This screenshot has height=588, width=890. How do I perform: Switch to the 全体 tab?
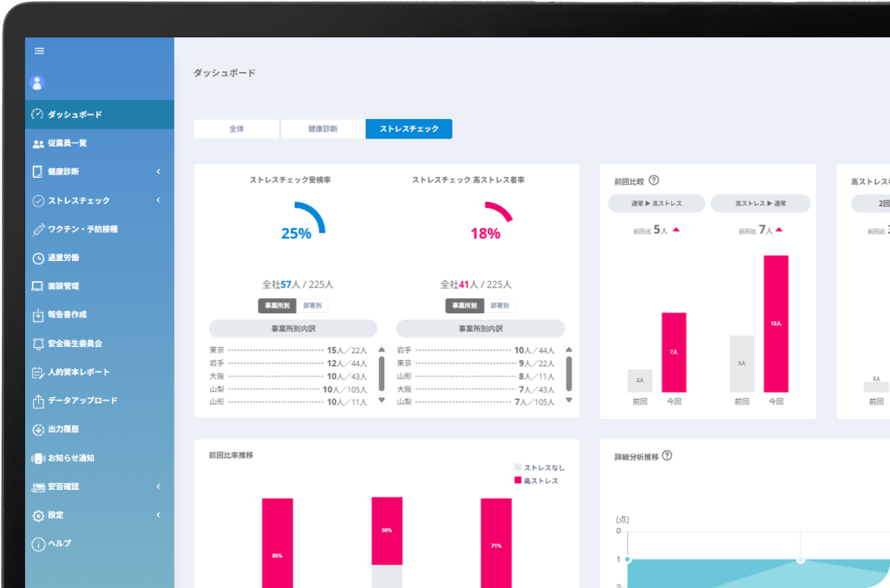click(237, 129)
